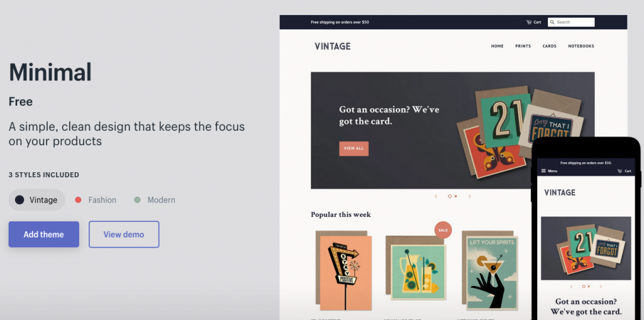Click the SALE badge on lemonade card
The image size is (644, 320).
click(443, 230)
